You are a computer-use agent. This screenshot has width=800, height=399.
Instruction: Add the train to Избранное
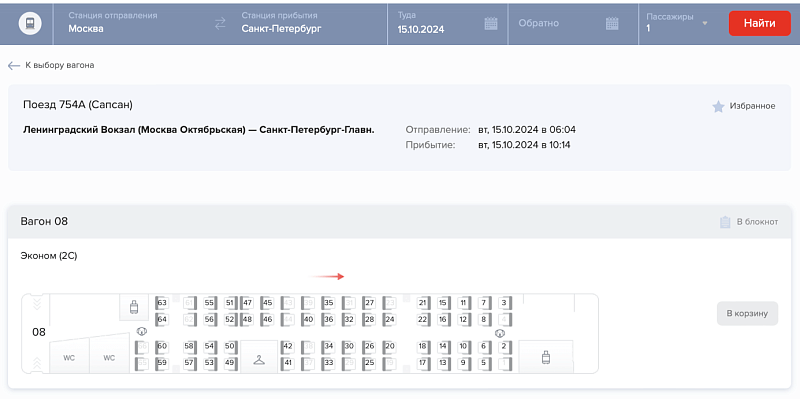(x=744, y=106)
